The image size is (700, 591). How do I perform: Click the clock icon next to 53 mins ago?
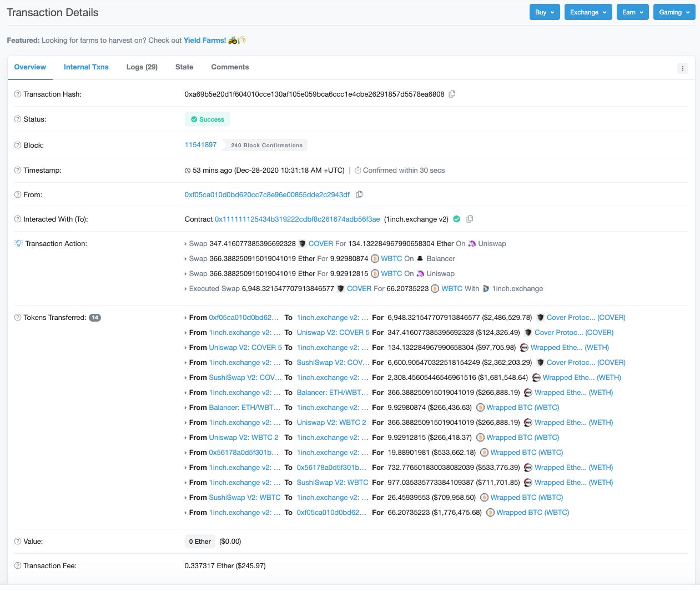pyautogui.click(x=188, y=171)
